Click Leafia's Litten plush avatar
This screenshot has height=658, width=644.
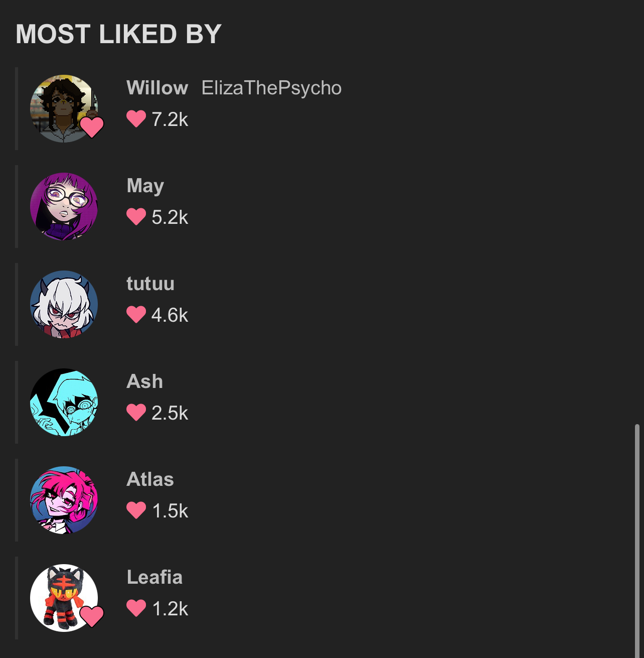tap(64, 598)
